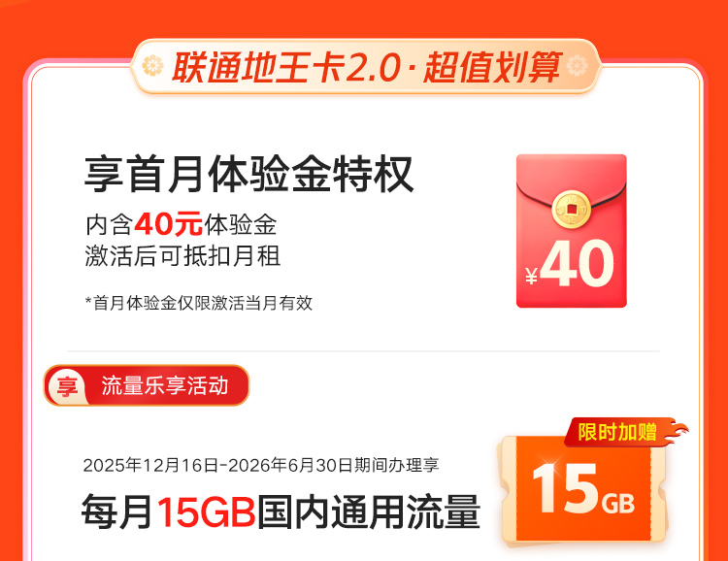728x561 pixels.
Task: Tap the red envelope ¥40 icon
Action: pyautogui.click(x=572, y=231)
